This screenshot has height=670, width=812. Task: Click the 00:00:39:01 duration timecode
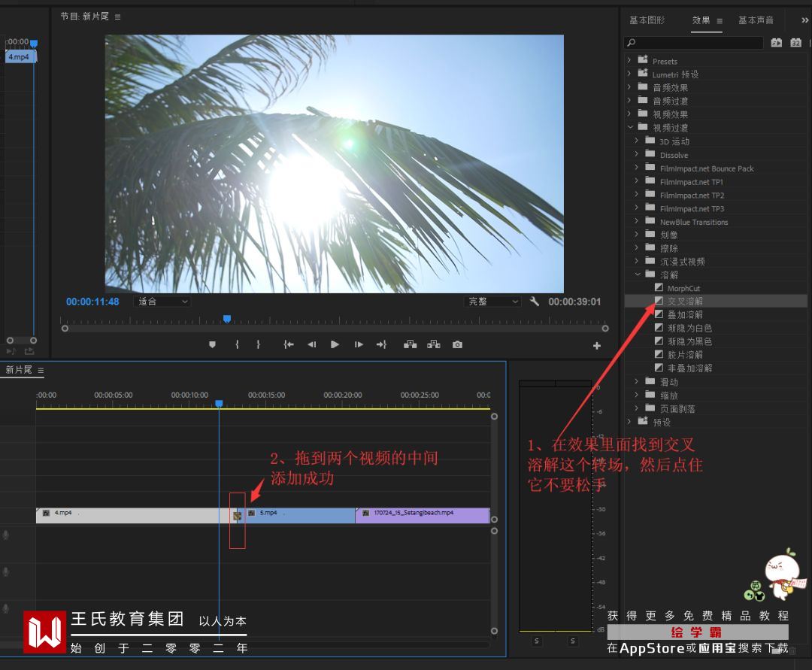coord(574,302)
